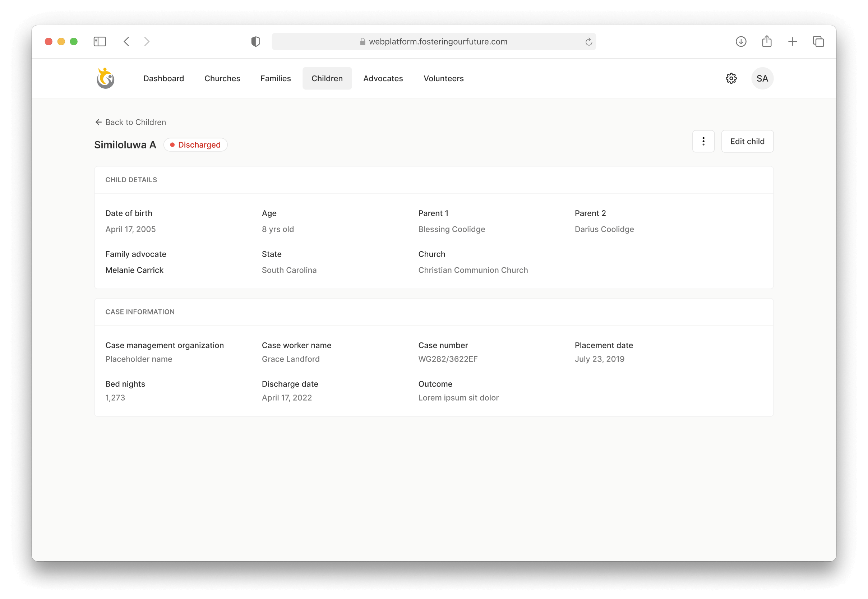Open the SA user avatar menu
868x599 pixels.
[762, 78]
